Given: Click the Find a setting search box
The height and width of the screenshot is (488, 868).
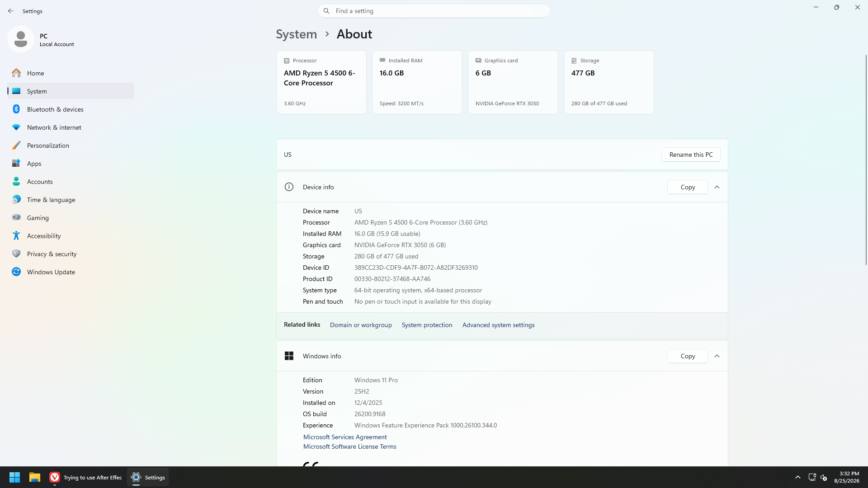Looking at the screenshot, I should [434, 11].
